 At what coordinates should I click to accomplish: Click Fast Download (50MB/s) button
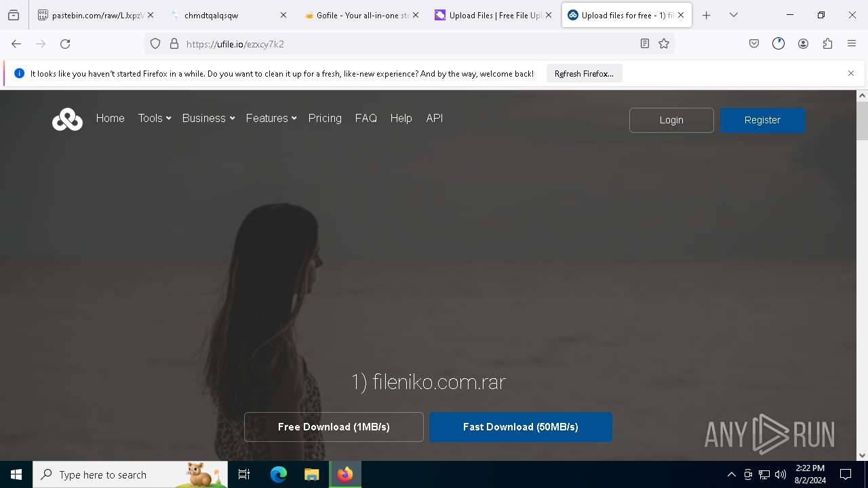tap(521, 427)
